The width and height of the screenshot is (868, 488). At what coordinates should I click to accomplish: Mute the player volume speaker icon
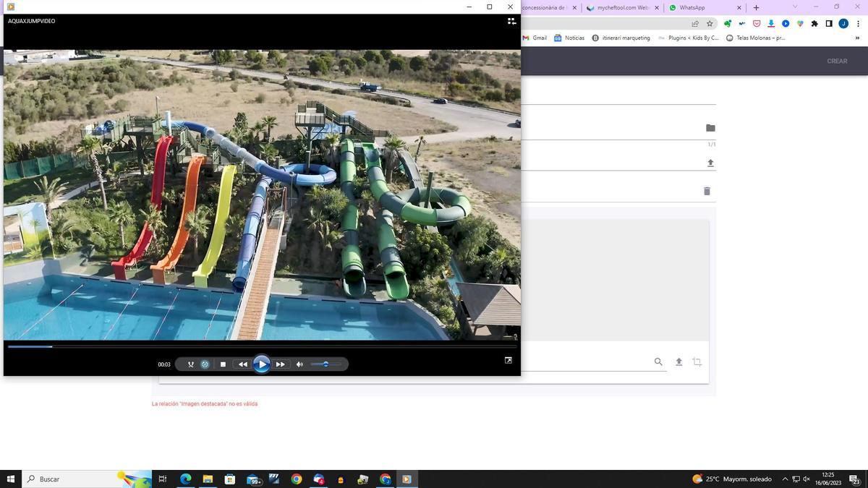(299, 364)
